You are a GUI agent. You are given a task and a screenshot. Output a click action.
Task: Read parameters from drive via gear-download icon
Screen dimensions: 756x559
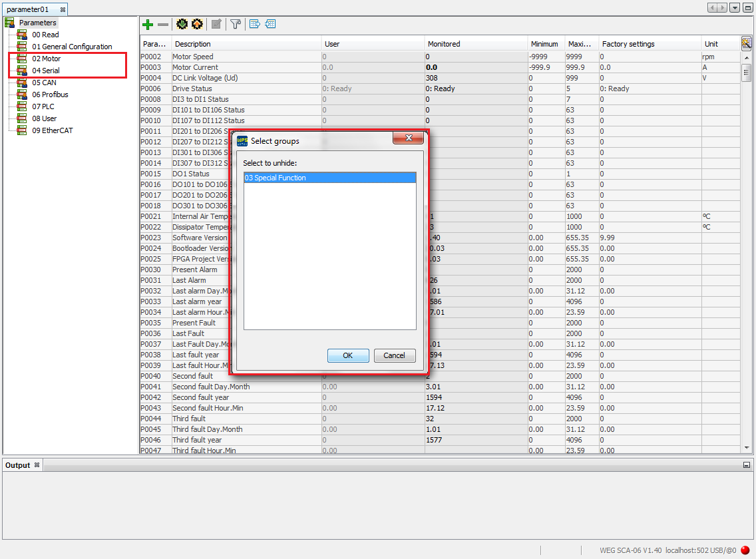pos(182,25)
